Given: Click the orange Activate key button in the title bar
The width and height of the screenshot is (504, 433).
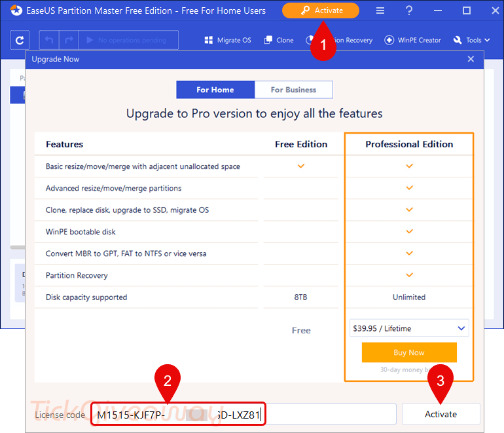Looking at the screenshot, I should [321, 10].
